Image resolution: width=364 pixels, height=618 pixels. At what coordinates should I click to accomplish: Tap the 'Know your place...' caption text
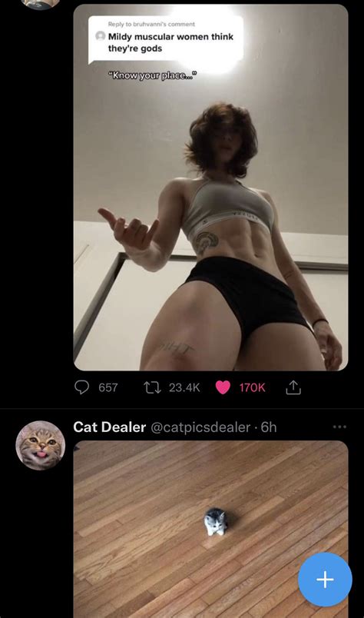pos(153,75)
